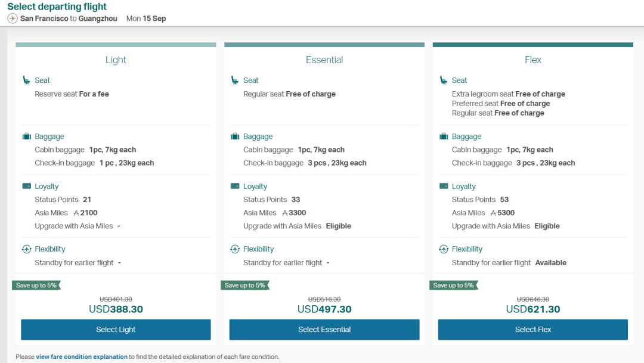
Task: Click the baggage icon in Essential fare
Action: coord(235,136)
